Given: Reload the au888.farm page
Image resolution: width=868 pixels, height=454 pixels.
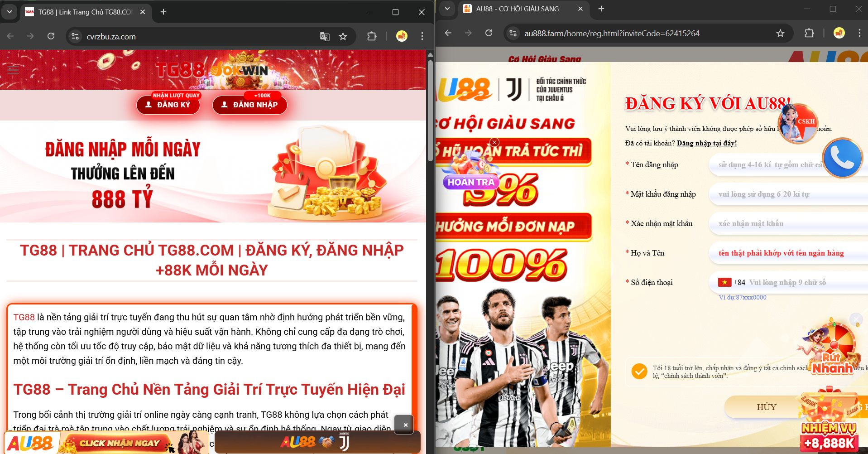Looking at the screenshot, I should [x=489, y=33].
